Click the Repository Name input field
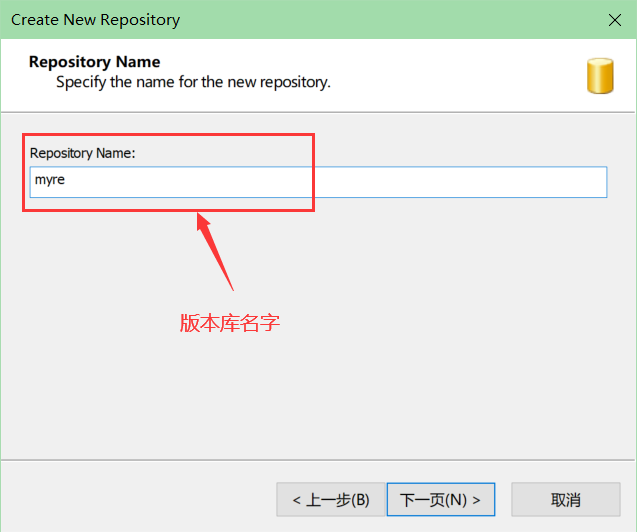This screenshot has height=532, width=637. tap(318, 182)
